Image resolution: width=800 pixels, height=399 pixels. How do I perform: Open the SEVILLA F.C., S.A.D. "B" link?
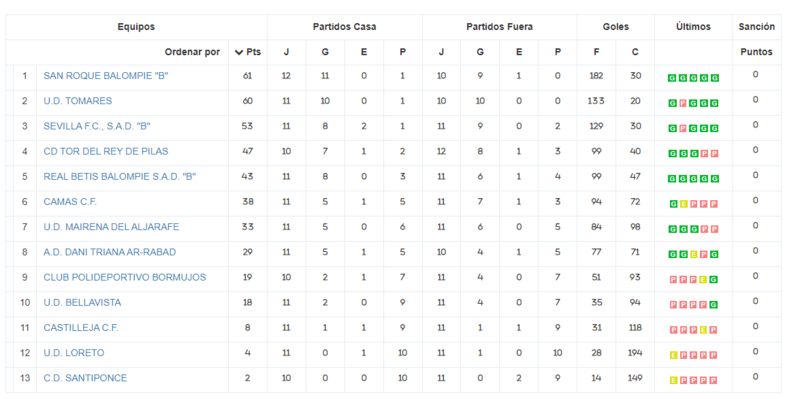[x=97, y=126]
